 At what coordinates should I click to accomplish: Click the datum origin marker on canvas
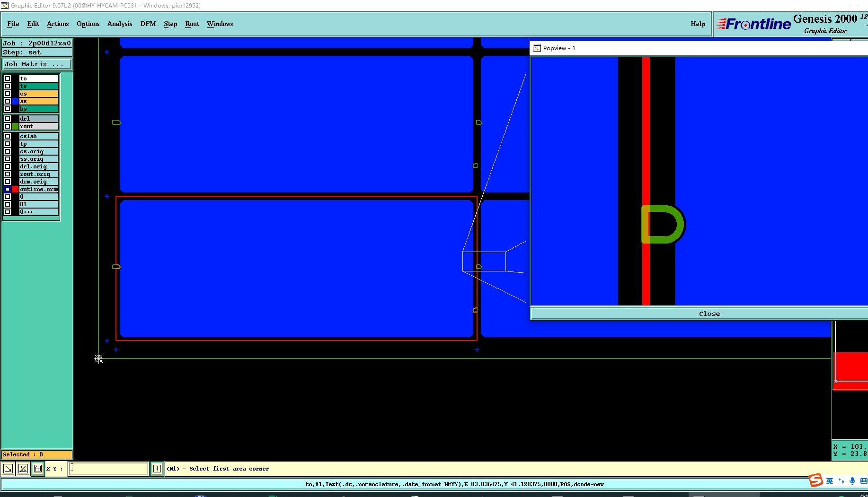click(x=98, y=359)
